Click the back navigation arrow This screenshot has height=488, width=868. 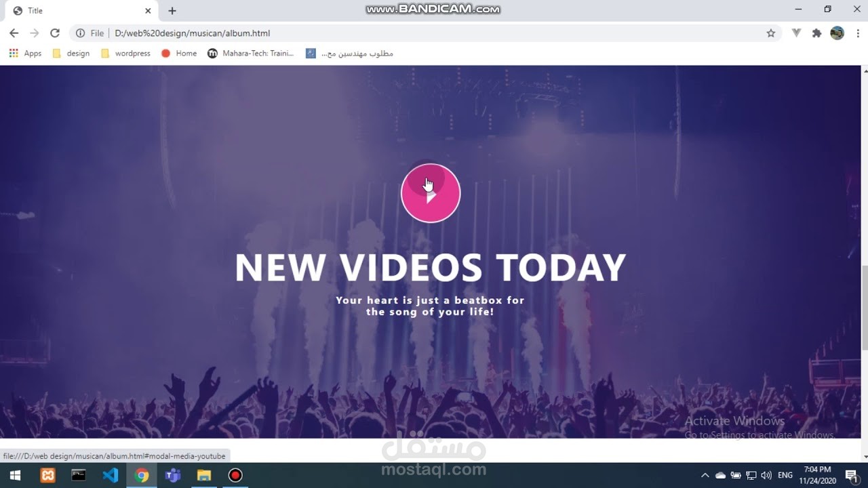click(14, 33)
